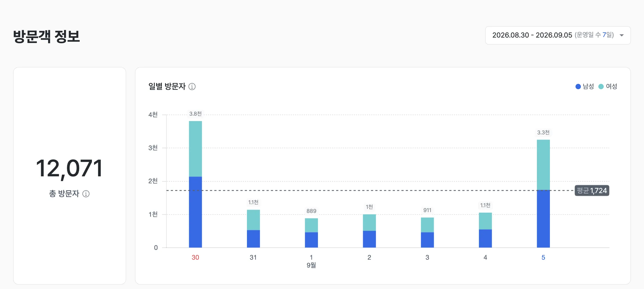Click the 2천 y-axis label
This screenshot has width=644, height=289.
(153, 181)
